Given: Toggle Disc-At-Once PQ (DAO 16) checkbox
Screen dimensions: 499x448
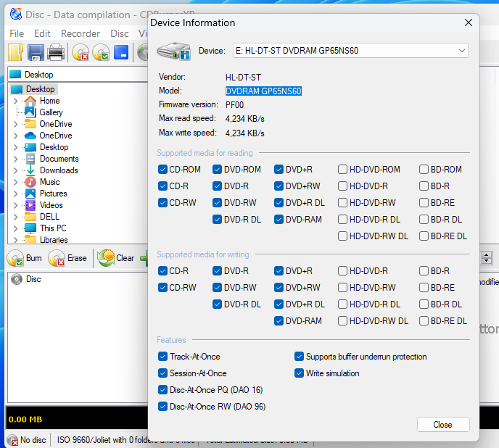Looking at the screenshot, I should tap(162, 390).
